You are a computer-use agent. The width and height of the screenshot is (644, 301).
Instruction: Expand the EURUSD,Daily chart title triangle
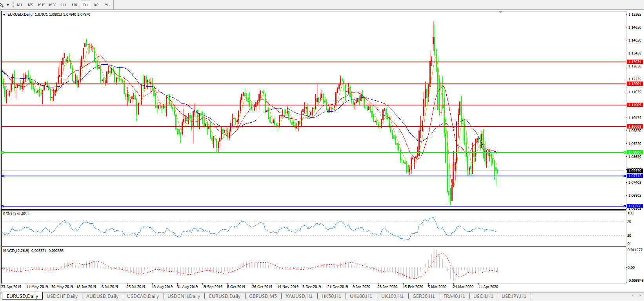[4, 15]
